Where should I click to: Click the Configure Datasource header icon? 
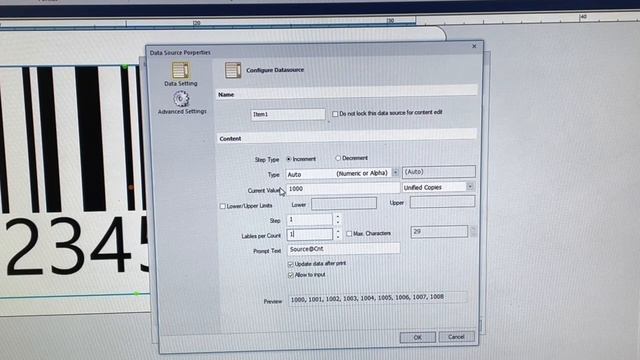(x=233, y=70)
